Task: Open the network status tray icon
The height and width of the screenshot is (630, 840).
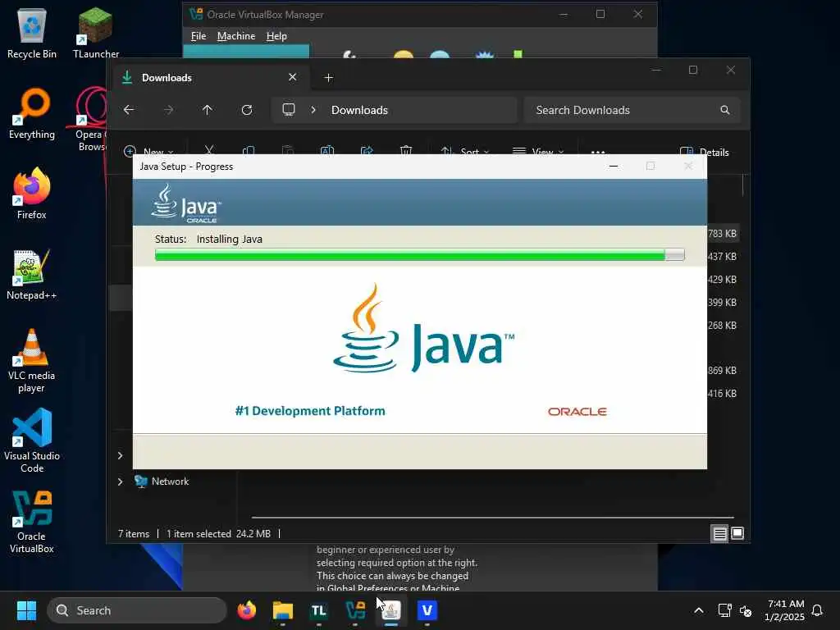Action: tap(724, 610)
